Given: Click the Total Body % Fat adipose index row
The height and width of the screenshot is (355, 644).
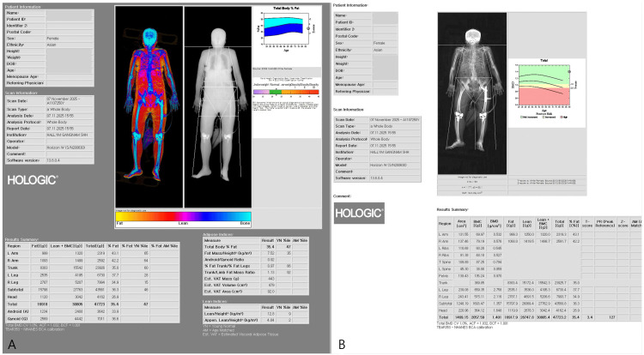Looking at the screenshot, I should [x=256, y=247].
